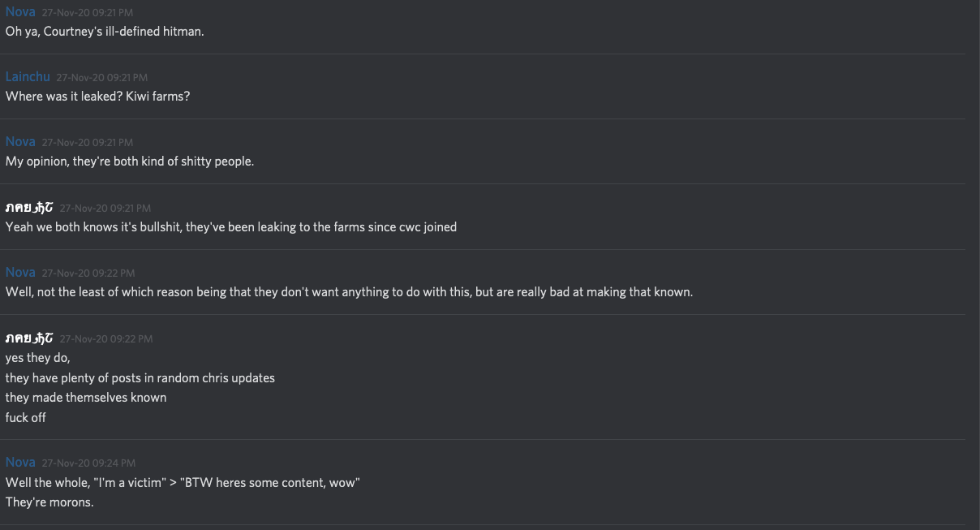Click Nova username above "Oh ya, Courtney's" message
The image size is (980, 530).
[20, 11]
